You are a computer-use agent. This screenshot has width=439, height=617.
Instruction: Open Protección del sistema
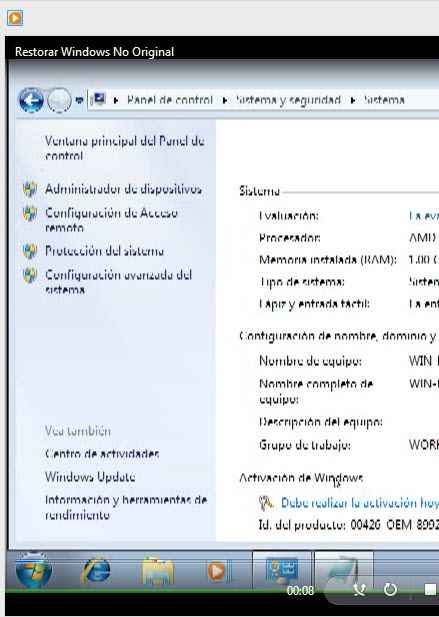coord(105,251)
